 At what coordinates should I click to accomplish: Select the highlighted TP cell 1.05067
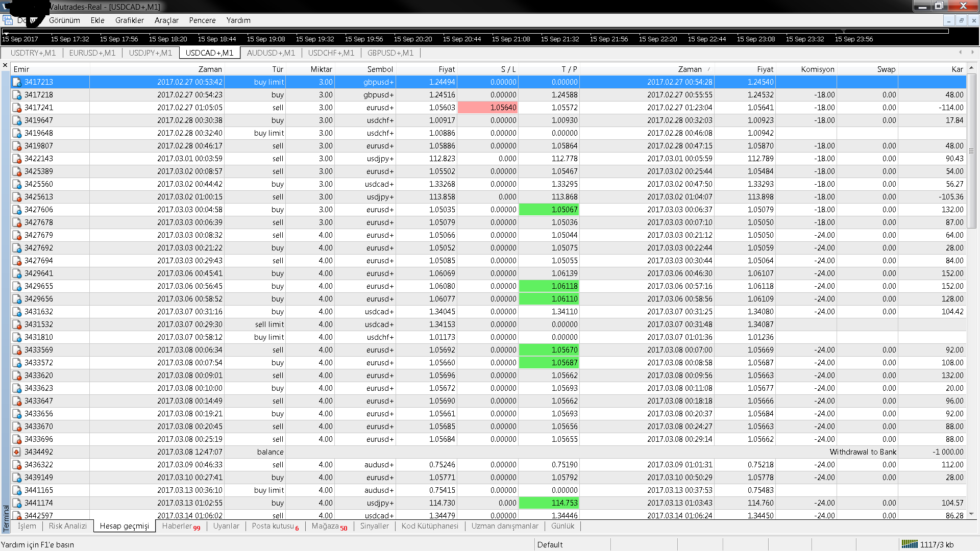[x=549, y=210]
